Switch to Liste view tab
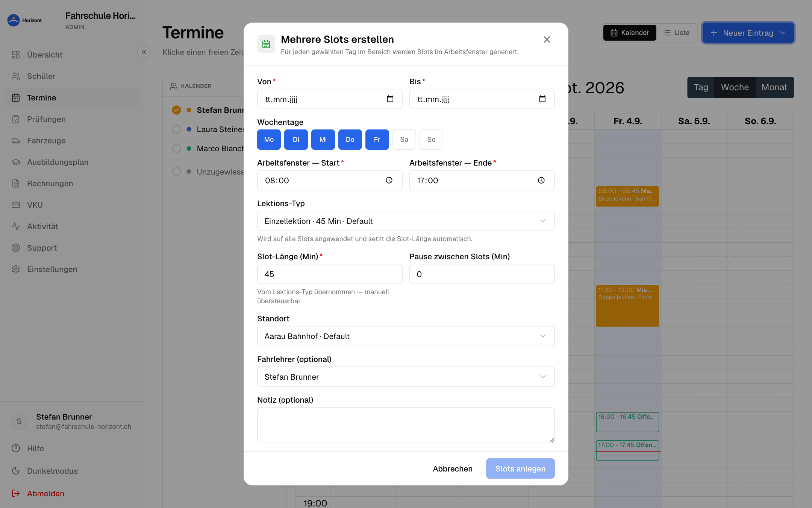Screen dimensions: 812x508 [677, 33]
